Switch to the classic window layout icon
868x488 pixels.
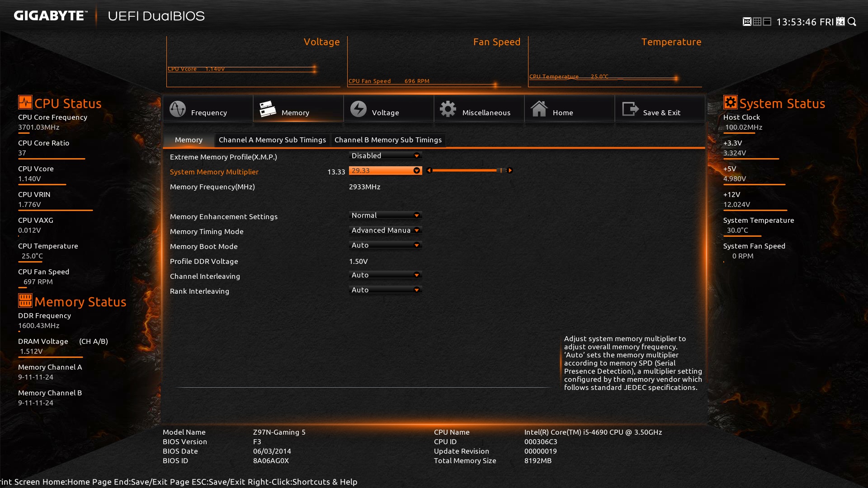tap(767, 22)
